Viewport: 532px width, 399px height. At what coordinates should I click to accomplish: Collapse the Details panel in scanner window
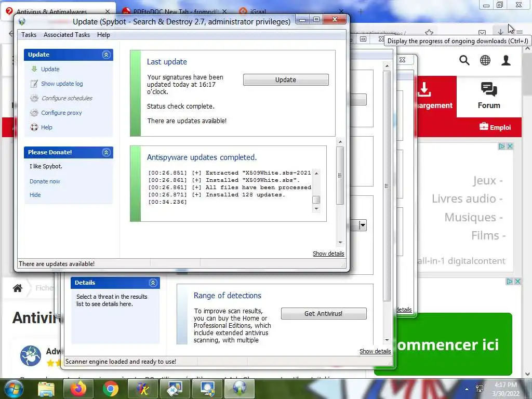(153, 283)
